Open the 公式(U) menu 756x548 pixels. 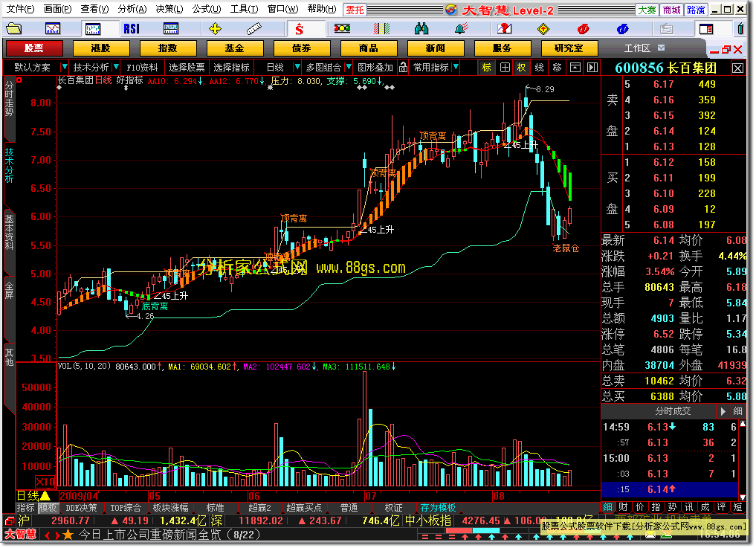click(x=207, y=9)
